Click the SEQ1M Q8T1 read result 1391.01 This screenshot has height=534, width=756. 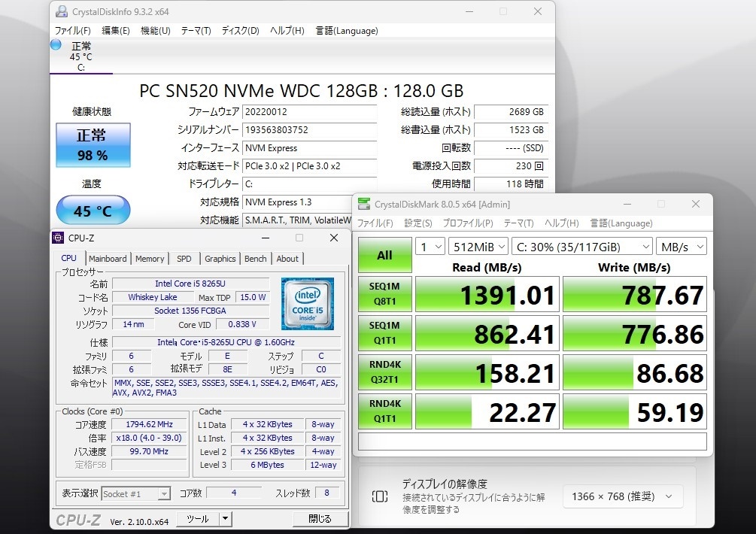click(x=487, y=295)
